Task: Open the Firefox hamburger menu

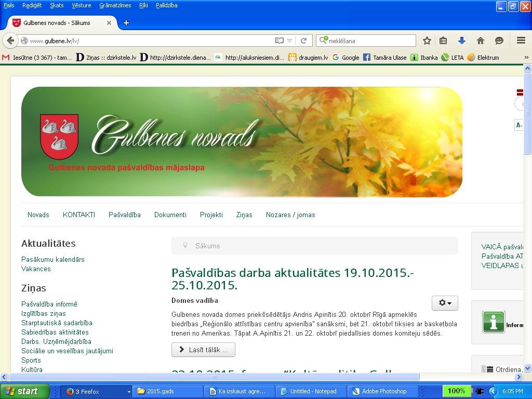Action: [521, 41]
